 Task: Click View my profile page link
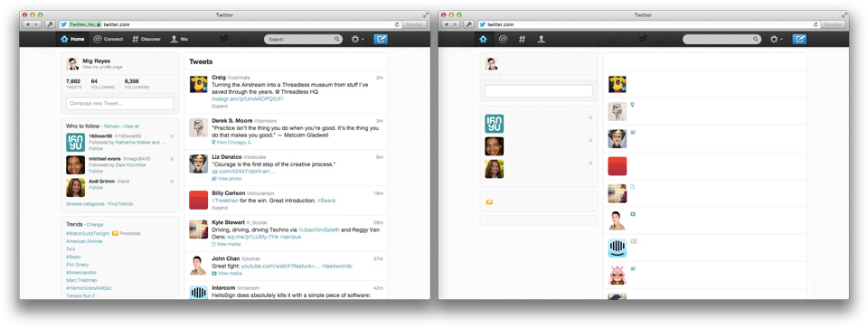(x=103, y=67)
